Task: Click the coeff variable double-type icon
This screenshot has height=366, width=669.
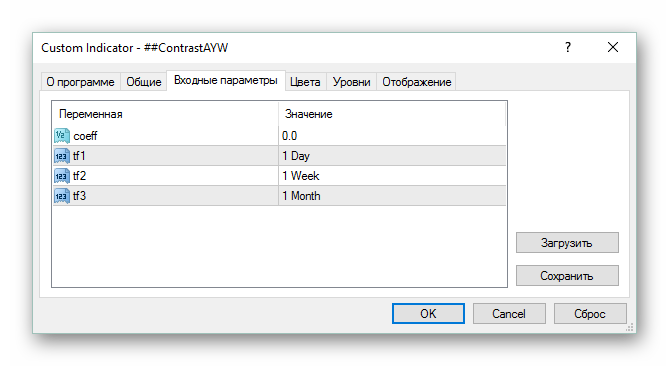Action: coord(61,136)
